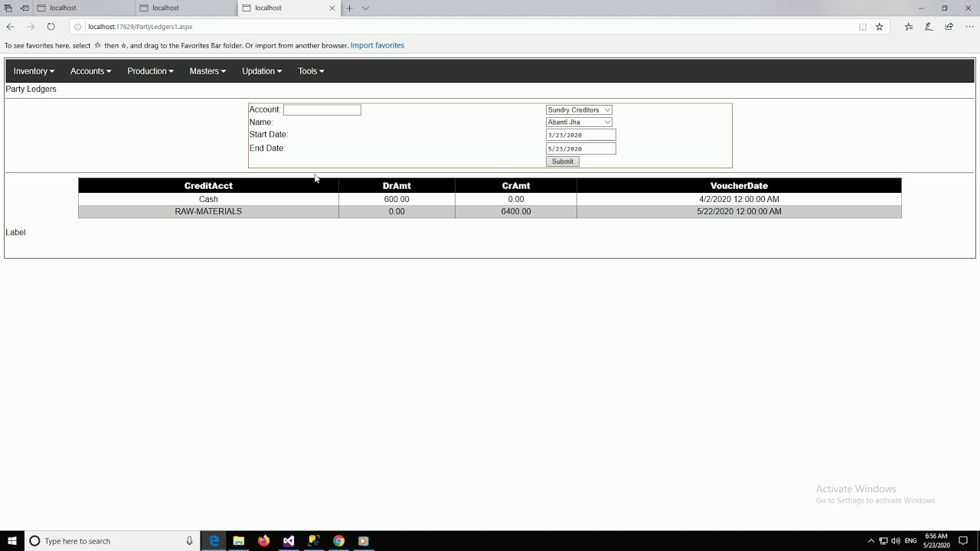Open volume control in system tray
The width and height of the screenshot is (980, 551).
pos(896,541)
